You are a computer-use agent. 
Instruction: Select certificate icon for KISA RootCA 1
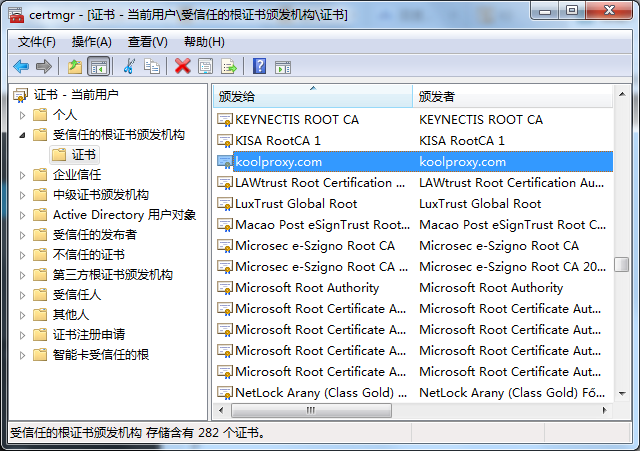coord(225,141)
